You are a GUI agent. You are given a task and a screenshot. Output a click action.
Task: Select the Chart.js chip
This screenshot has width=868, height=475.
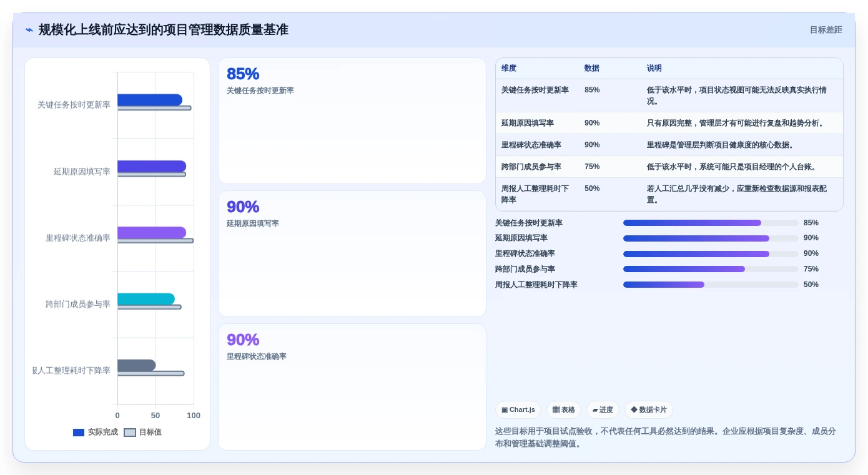[518, 410]
